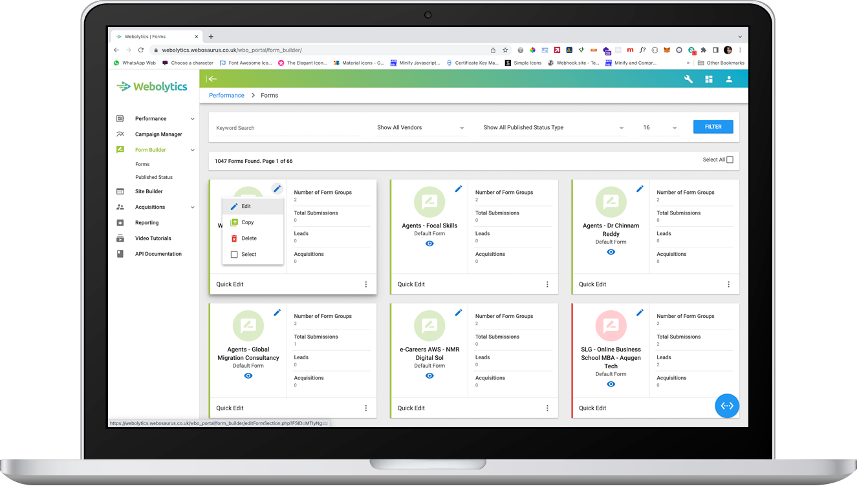Viewport: 857px width, 504px height.
Task: Click the Performance breadcrumb link
Action: point(226,96)
